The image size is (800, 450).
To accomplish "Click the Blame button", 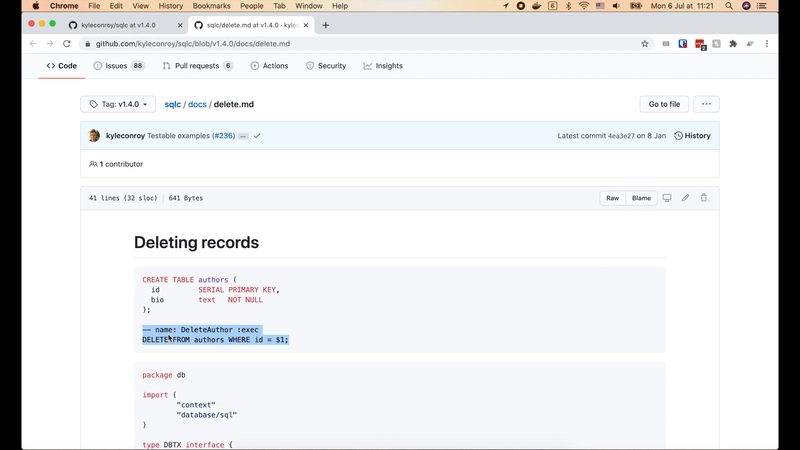I will click(641, 198).
